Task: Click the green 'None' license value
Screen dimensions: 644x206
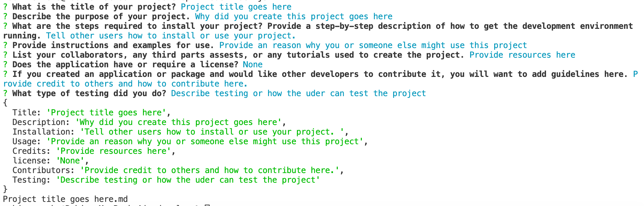Action: point(70,161)
